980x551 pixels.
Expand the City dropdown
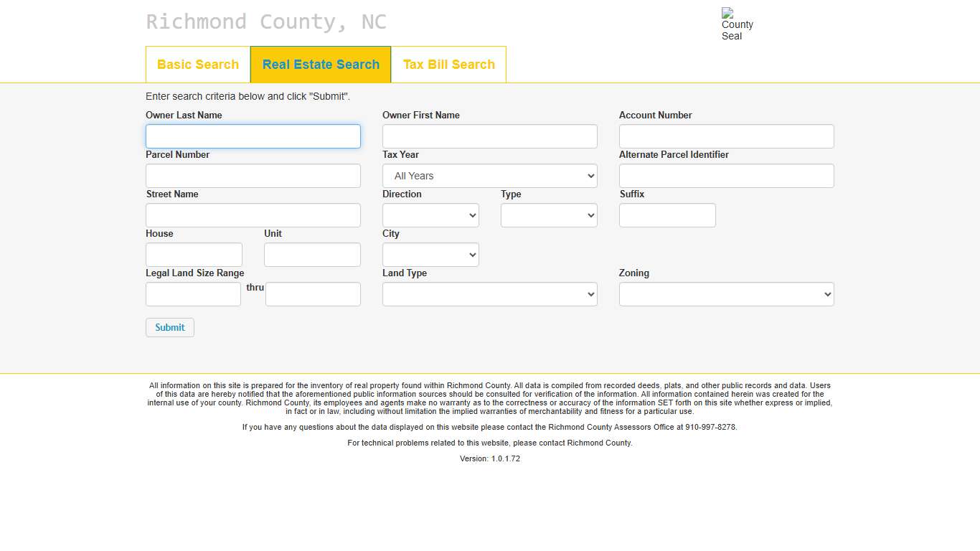(430, 255)
